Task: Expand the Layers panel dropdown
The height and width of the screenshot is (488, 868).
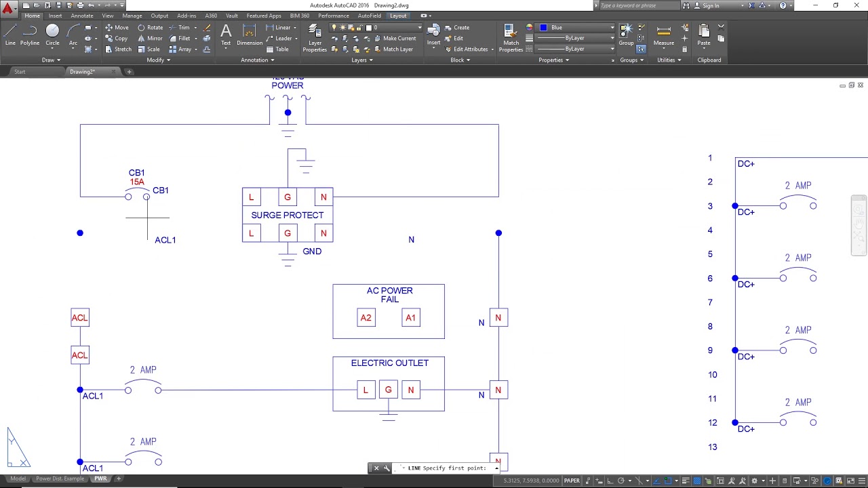Action: point(362,60)
